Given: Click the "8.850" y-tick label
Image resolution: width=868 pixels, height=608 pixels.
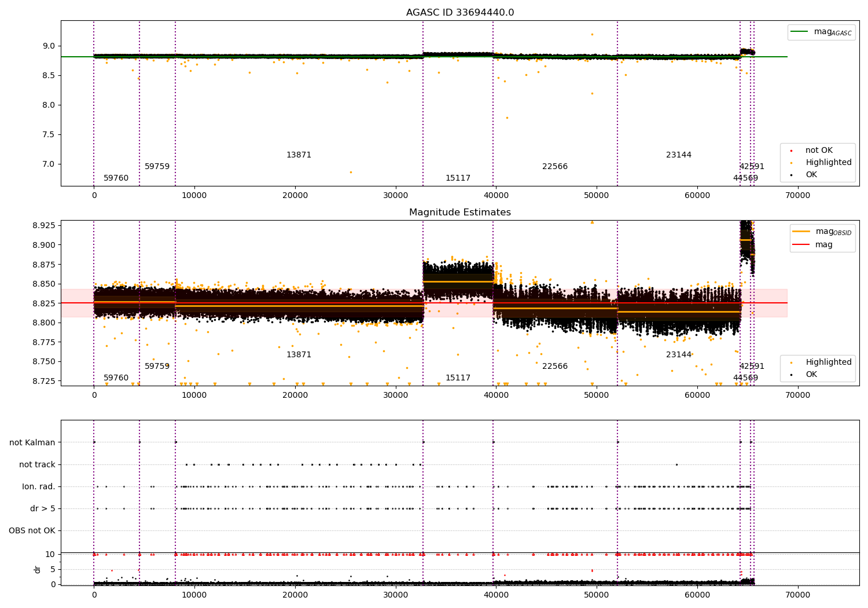Looking at the screenshot, I should coord(43,284).
